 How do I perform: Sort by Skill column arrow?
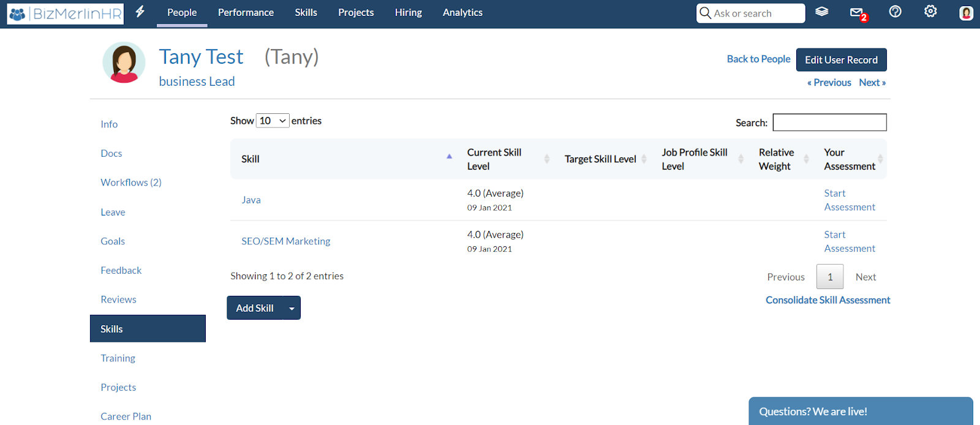tap(449, 157)
